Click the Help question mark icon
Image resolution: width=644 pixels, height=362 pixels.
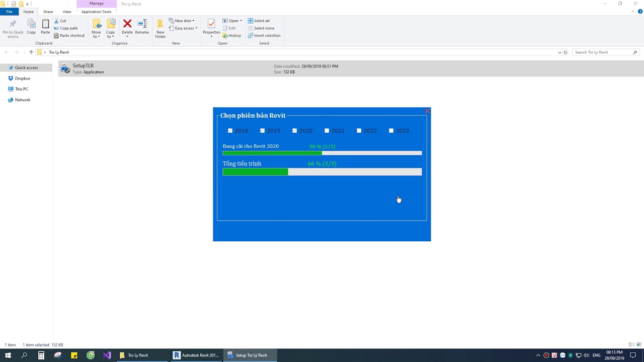click(640, 12)
